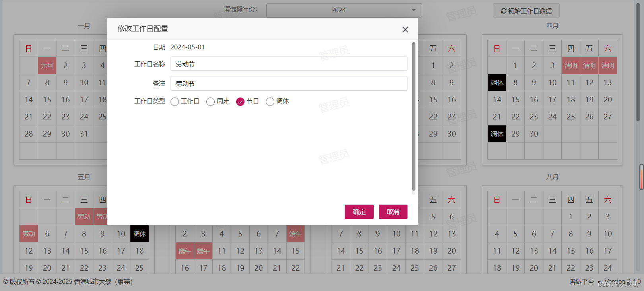This screenshot has width=644, height=291.
Task: Click day 15 in June calendar
Action: pos(295,251)
